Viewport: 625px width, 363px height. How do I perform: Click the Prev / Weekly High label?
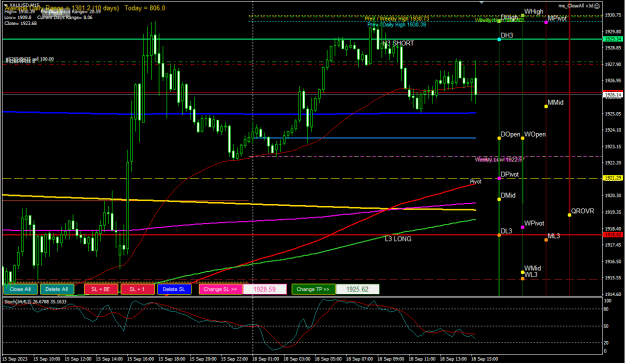[x=397, y=19]
